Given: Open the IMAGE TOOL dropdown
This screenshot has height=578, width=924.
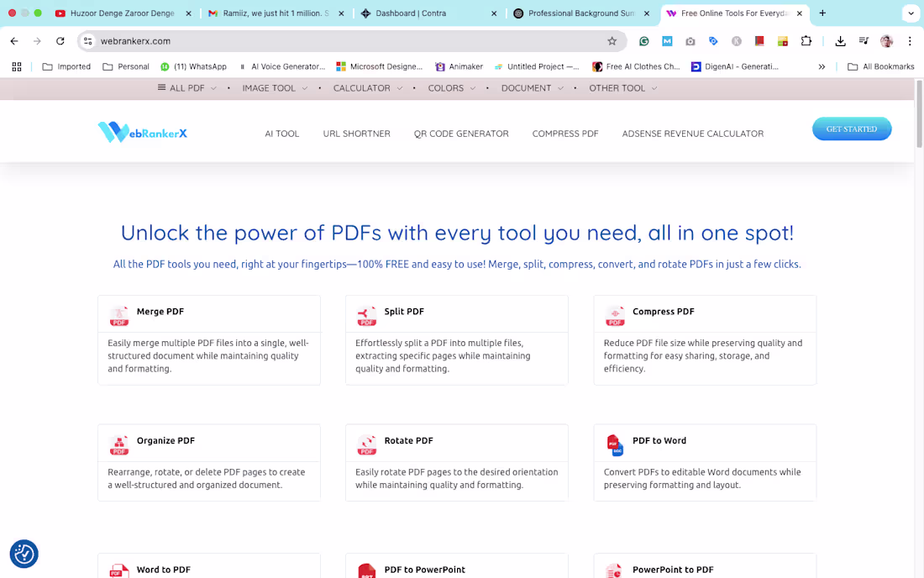Looking at the screenshot, I should [269, 87].
